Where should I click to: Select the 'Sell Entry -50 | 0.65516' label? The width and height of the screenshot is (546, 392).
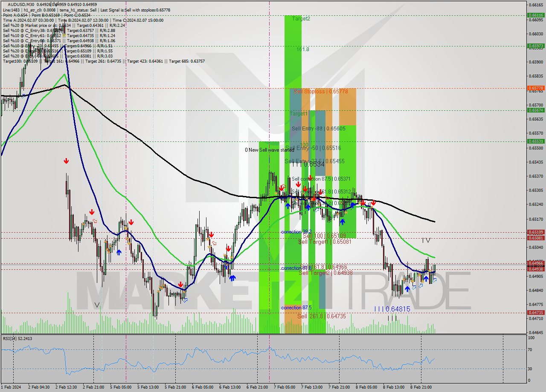click(313, 148)
